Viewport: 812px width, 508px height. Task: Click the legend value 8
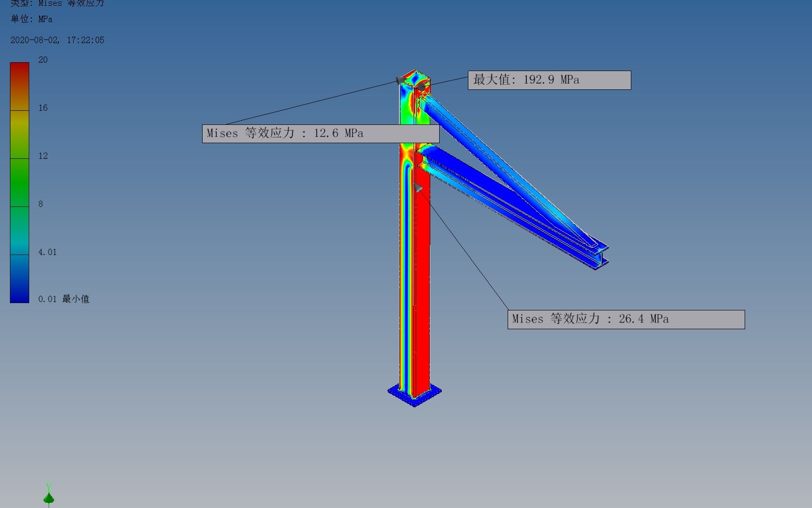click(x=41, y=204)
